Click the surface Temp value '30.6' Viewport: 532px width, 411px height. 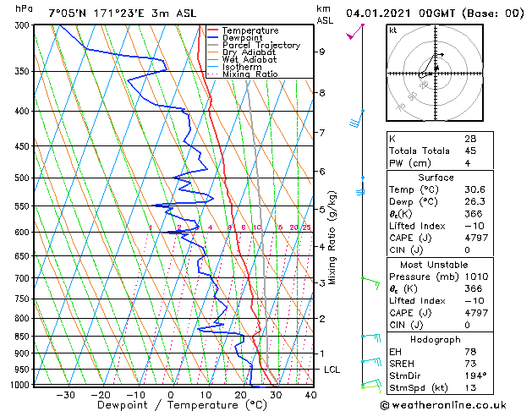[x=475, y=189]
